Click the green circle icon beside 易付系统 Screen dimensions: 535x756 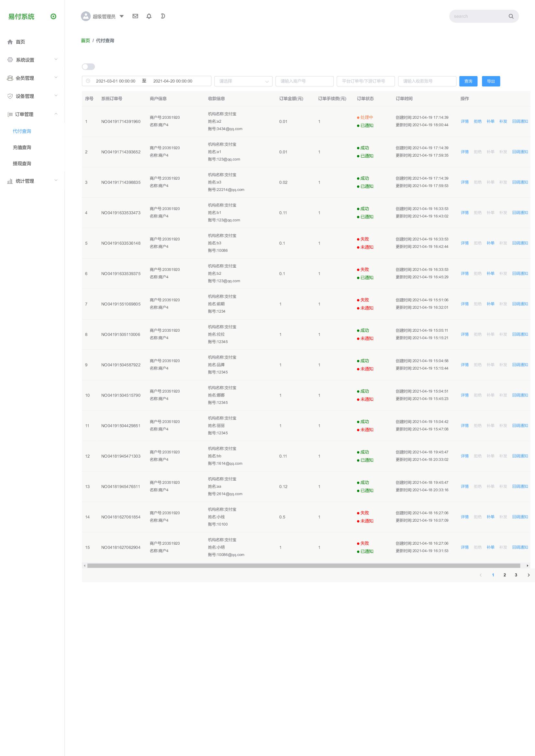pos(53,17)
